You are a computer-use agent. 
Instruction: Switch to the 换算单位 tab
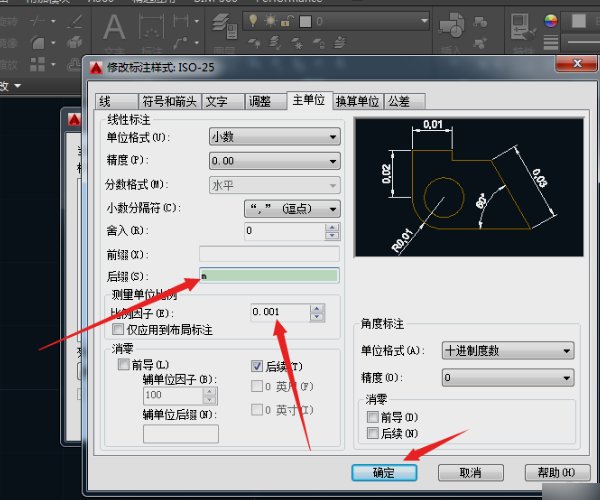[x=358, y=101]
